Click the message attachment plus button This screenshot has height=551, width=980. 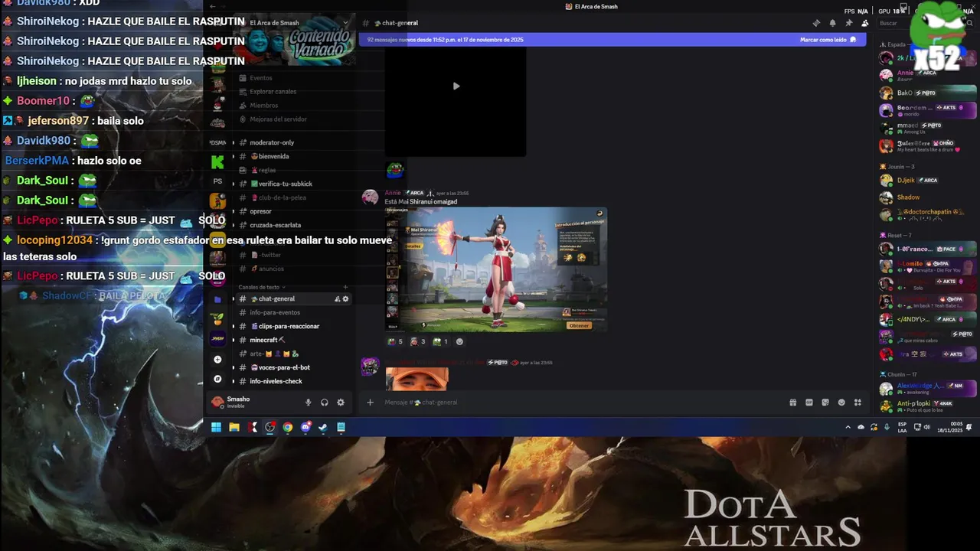(x=370, y=403)
